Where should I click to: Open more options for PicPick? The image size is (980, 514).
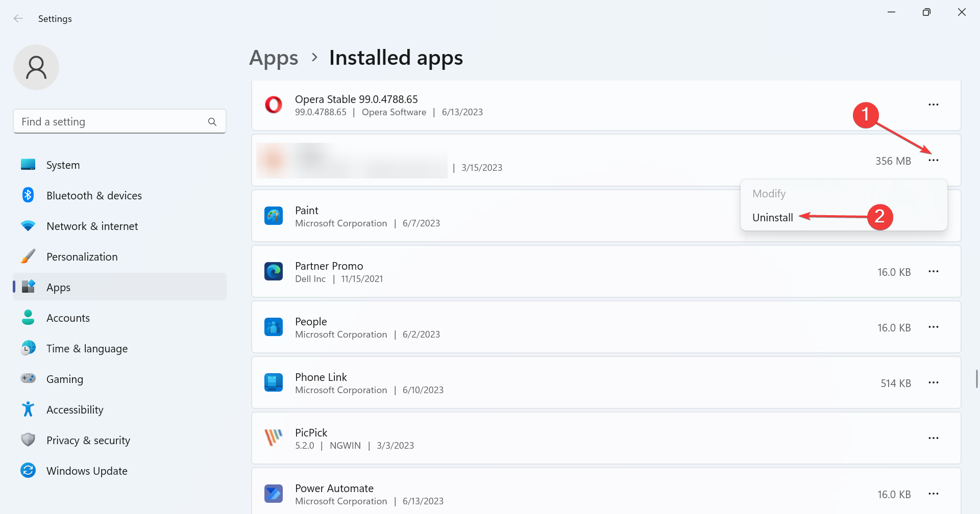tap(934, 438)
